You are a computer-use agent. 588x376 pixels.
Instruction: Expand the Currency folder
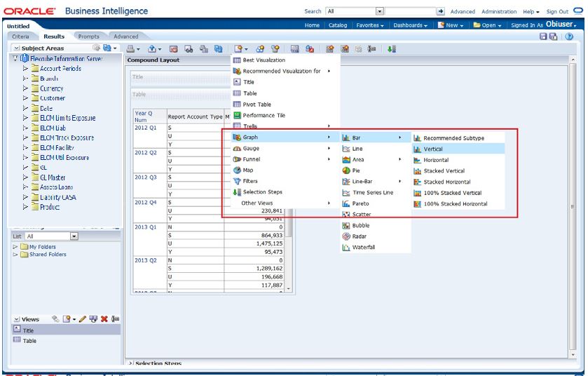25,88
